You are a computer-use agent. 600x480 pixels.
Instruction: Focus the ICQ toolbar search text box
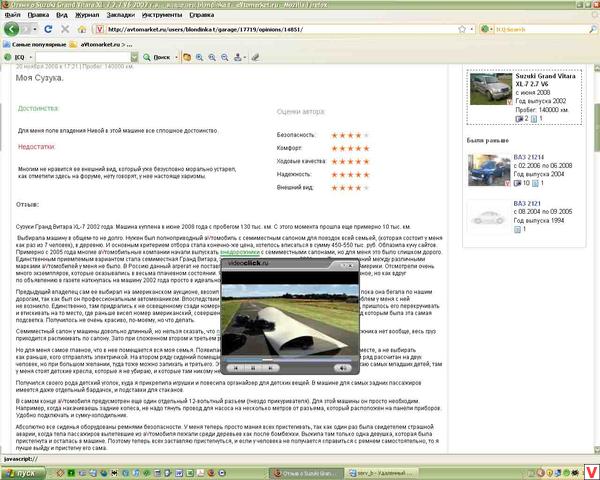(83, 57)
